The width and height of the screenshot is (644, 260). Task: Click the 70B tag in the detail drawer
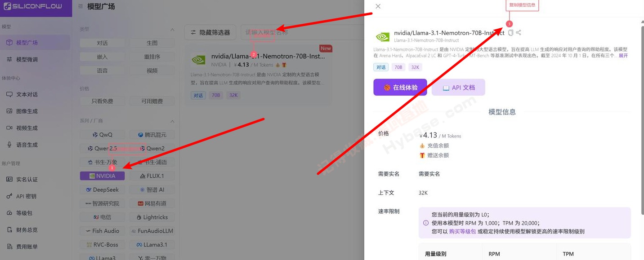398,67
